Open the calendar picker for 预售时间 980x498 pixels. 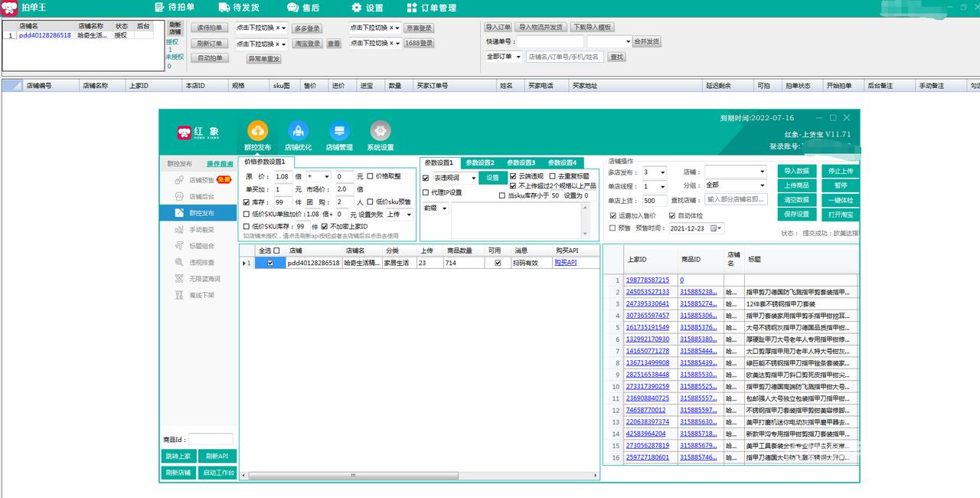717,228
